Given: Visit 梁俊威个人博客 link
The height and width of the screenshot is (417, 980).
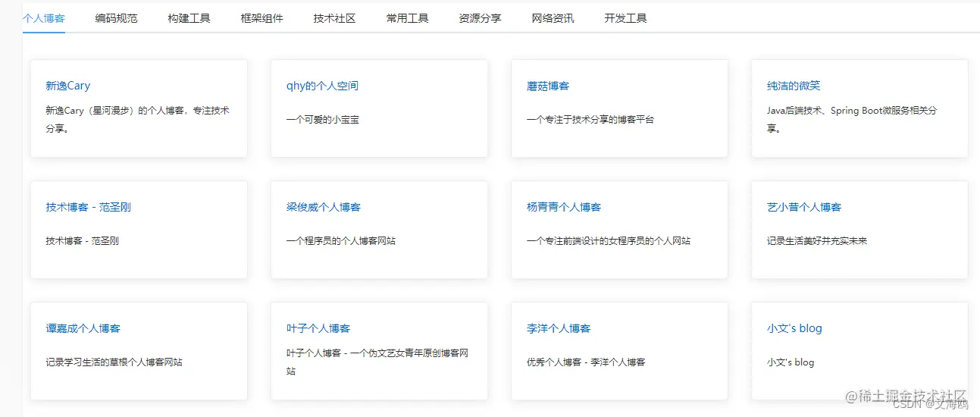Looking at the screenshot, I should click(324, 207).
